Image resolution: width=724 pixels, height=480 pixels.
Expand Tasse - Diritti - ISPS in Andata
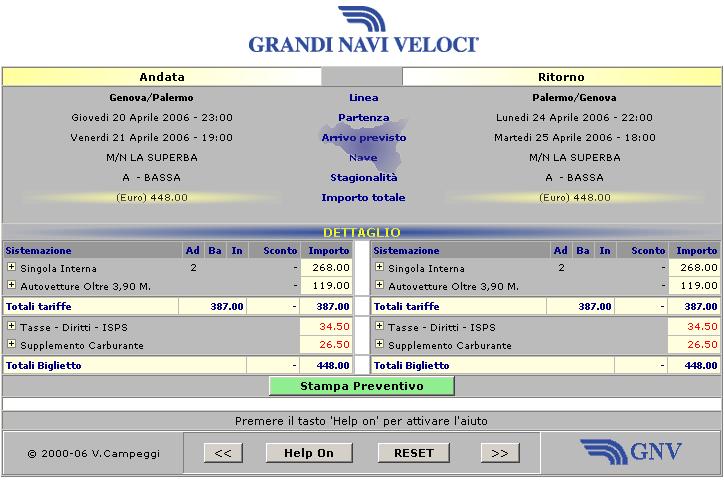pos(11,327)
